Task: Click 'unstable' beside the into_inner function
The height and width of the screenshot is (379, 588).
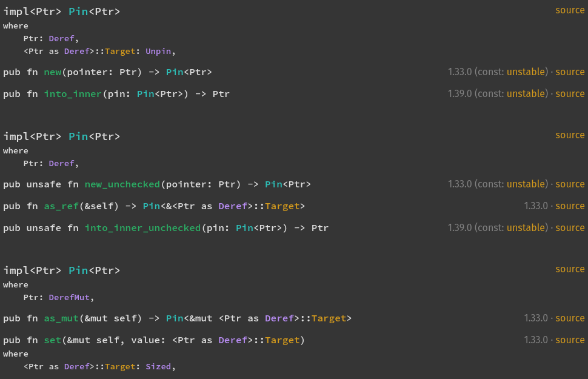Action: [x=526, y=93]
